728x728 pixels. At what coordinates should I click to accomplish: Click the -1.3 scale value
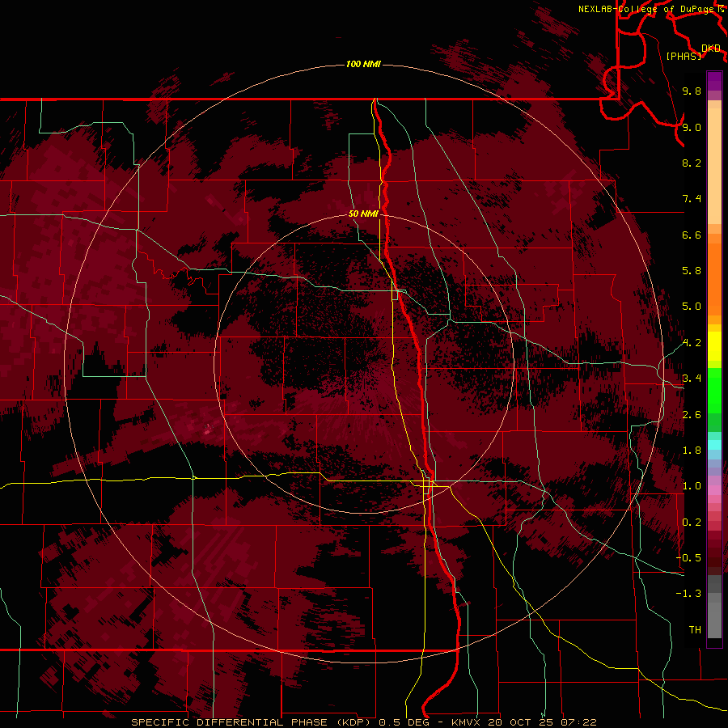(x=688, y=594)
